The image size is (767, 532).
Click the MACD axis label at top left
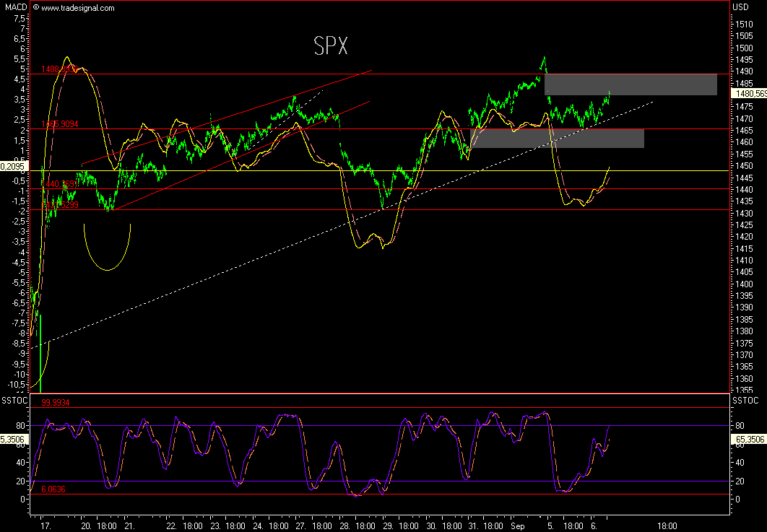14,7
